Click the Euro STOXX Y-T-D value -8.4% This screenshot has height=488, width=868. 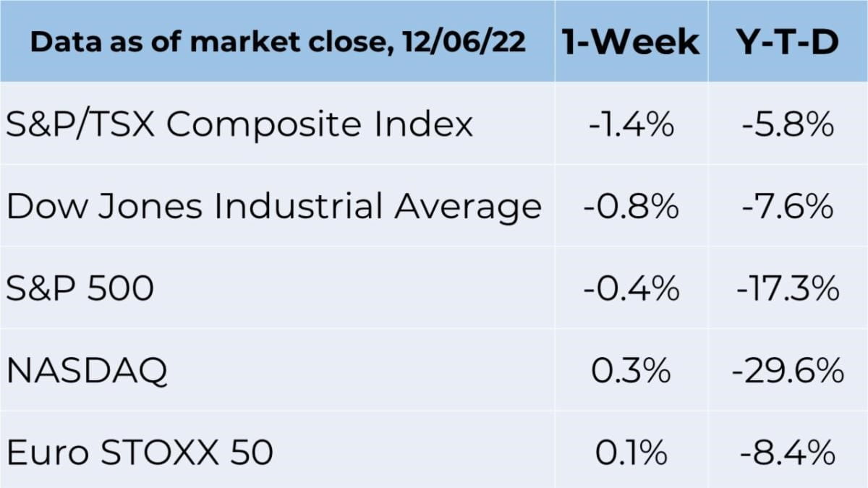pos(788,453)
